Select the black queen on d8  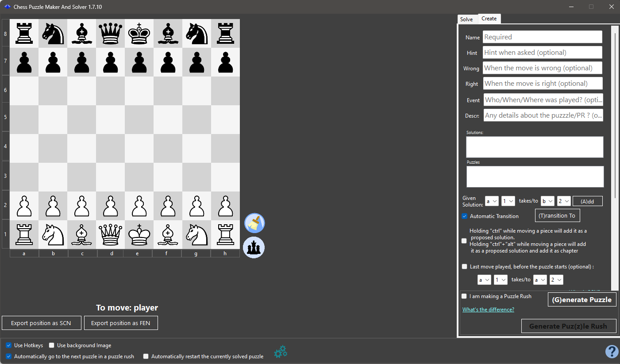111,33
